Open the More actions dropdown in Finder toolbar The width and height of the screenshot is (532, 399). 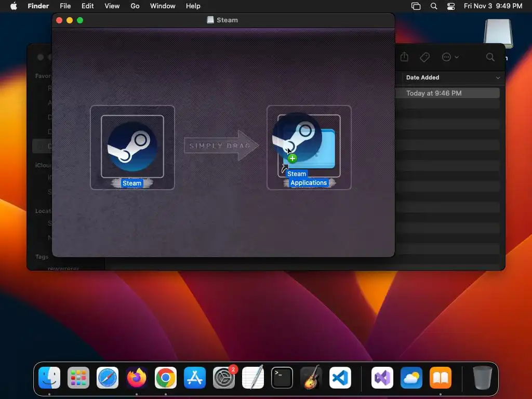(450, 57)
